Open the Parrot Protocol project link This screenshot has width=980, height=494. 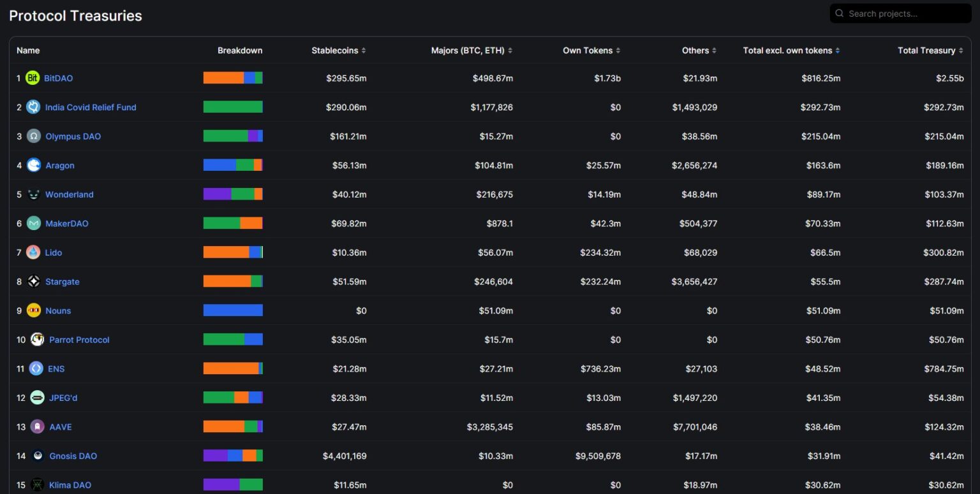79,340
